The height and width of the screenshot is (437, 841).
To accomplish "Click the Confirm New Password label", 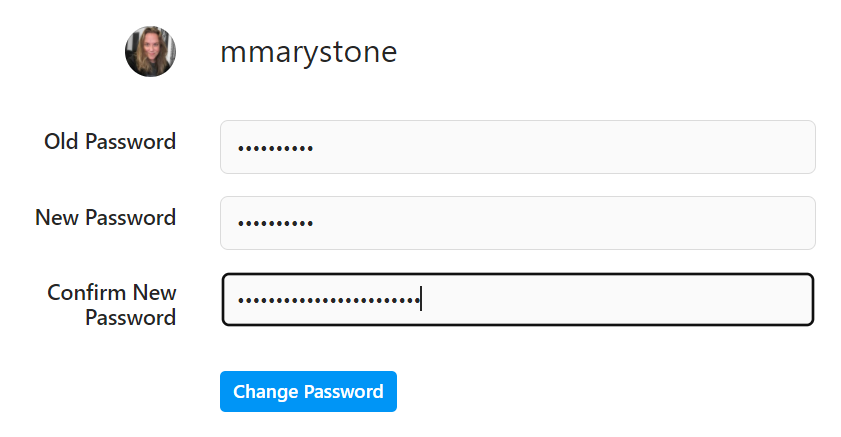I will (x=112, y=305).
